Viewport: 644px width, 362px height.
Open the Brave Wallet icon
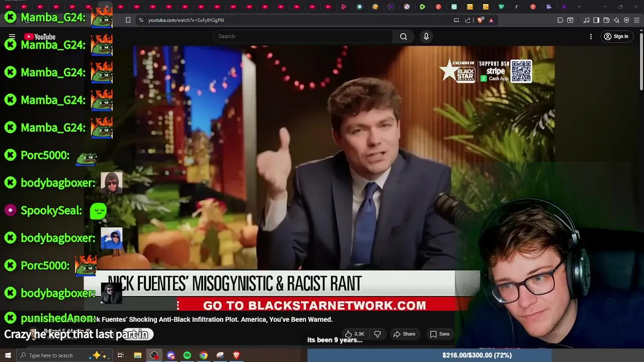point(606,20)
